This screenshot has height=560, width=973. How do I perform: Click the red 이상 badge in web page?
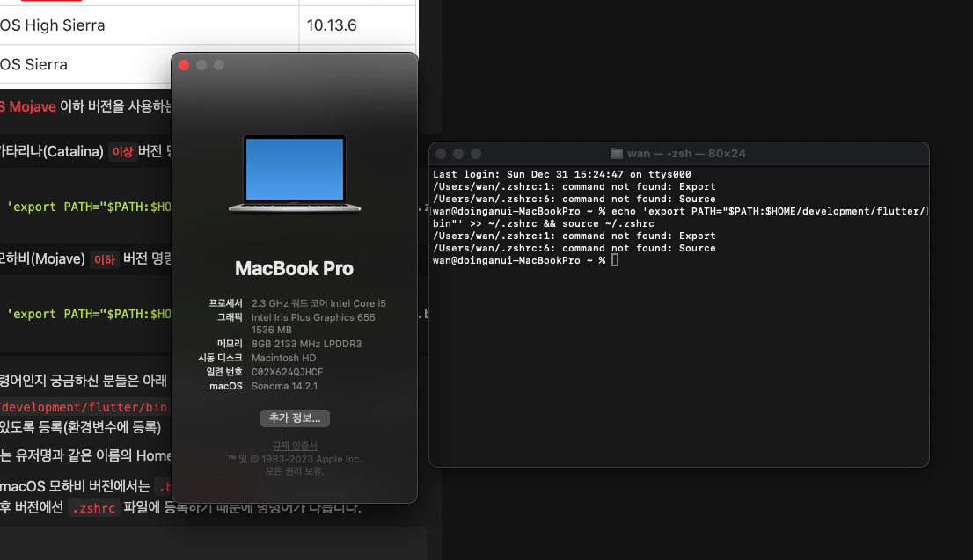pyautogui.click(x=122, y=152)
